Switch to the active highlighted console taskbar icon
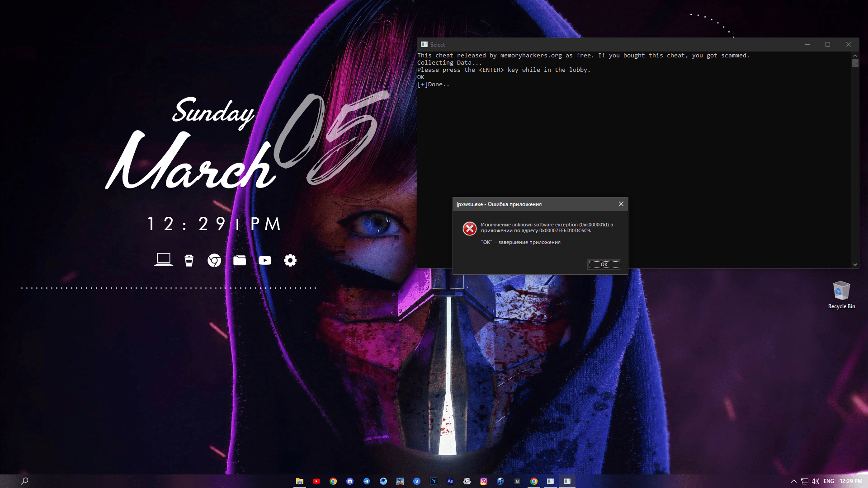The image size is (868, 488). [x=567, y=481]
